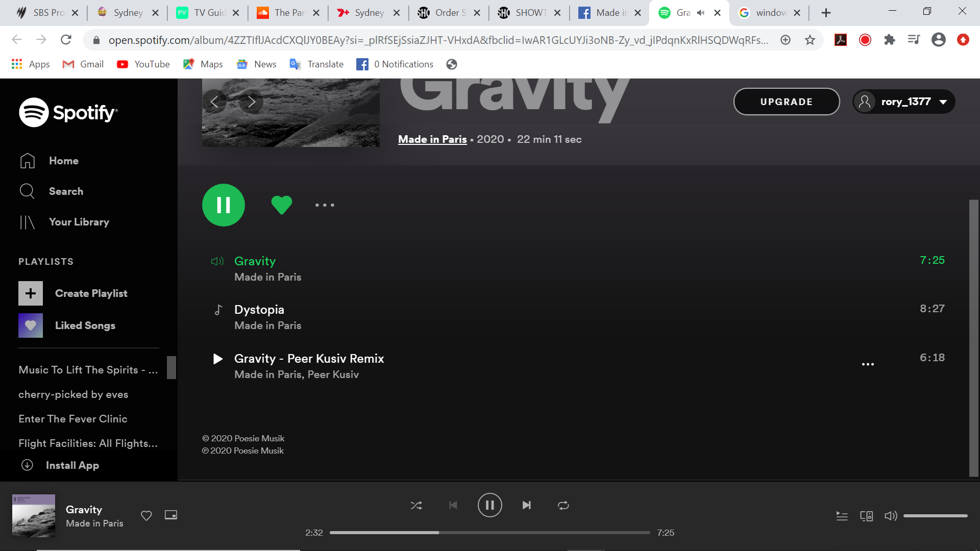
Task: Toggle pause on currently playing track
Action: click(x=490, y=505)
